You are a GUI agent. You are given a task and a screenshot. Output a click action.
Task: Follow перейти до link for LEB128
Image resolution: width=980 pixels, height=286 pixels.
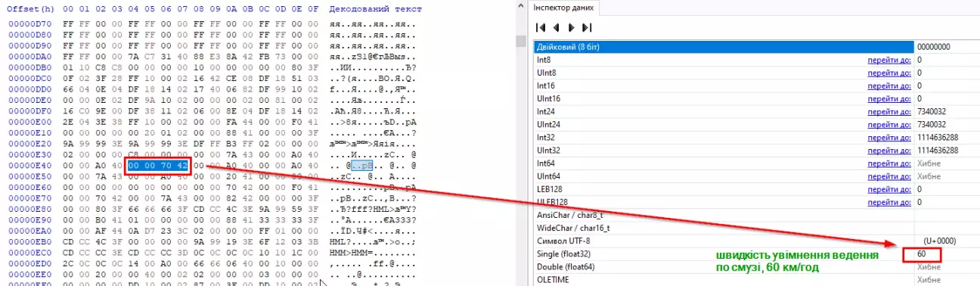[x=889, y=188]
